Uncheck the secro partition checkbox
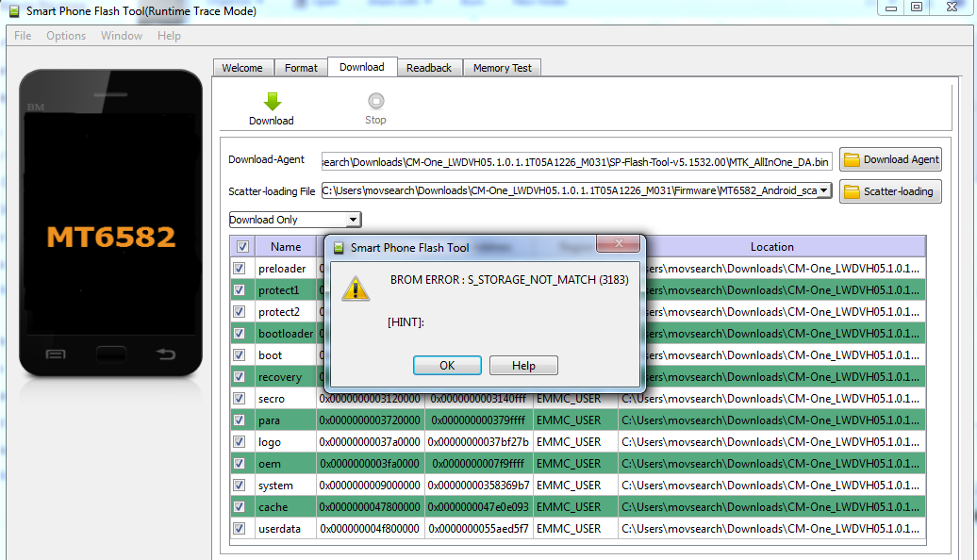 pos(239,399)
